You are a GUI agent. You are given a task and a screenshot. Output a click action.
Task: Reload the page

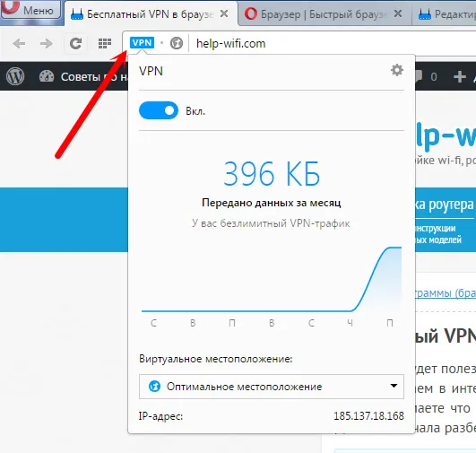pyautogui.click(x=75, y=43)
